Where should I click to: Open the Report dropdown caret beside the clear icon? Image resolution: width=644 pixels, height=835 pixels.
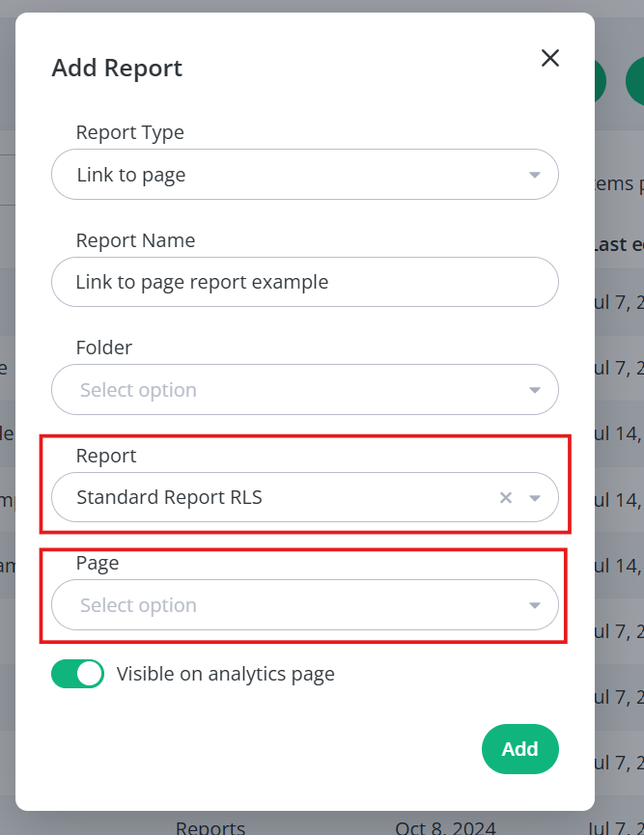(x=534, y=498)
